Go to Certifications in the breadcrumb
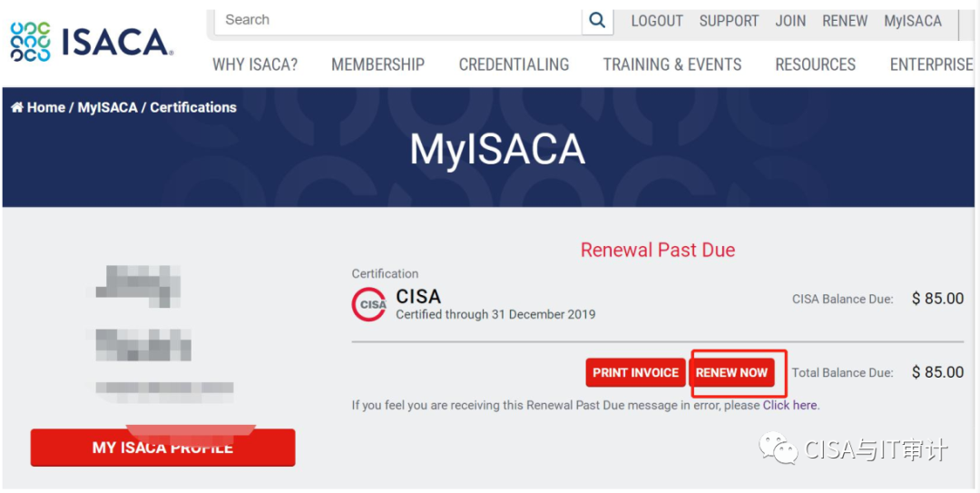The image size is (980, 493). (x=193, y=107)
